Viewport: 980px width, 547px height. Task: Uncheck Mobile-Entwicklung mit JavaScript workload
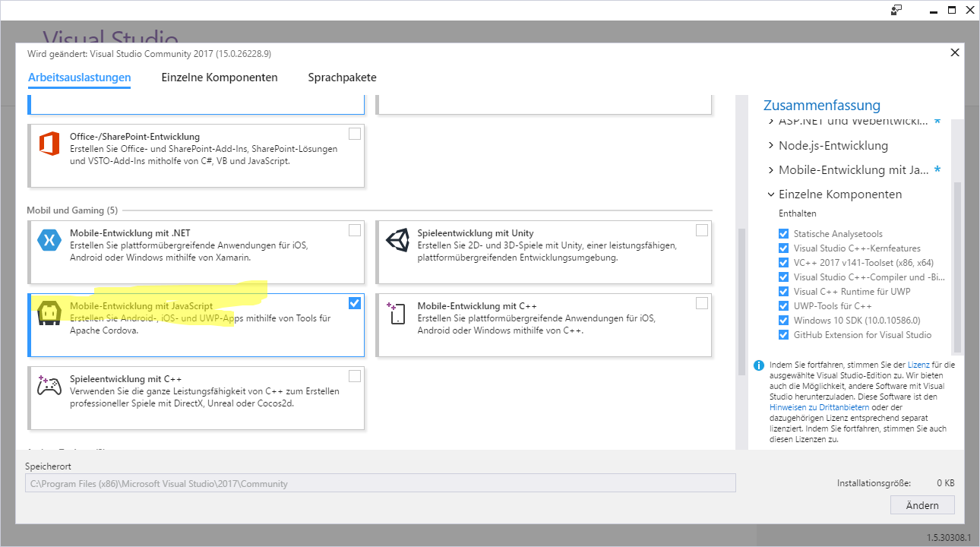[x=355, y=303]
